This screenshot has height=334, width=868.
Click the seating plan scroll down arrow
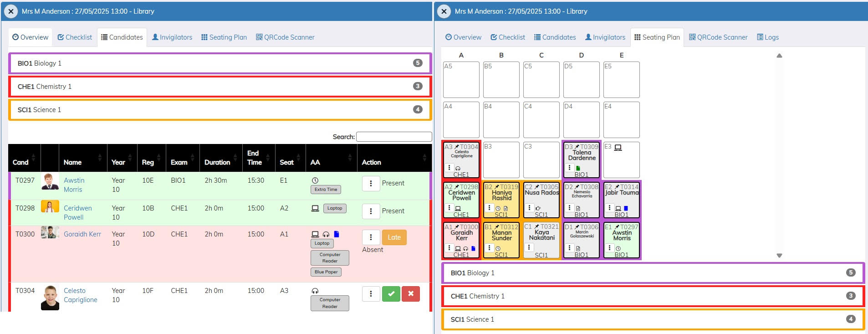tap(779, 256)
